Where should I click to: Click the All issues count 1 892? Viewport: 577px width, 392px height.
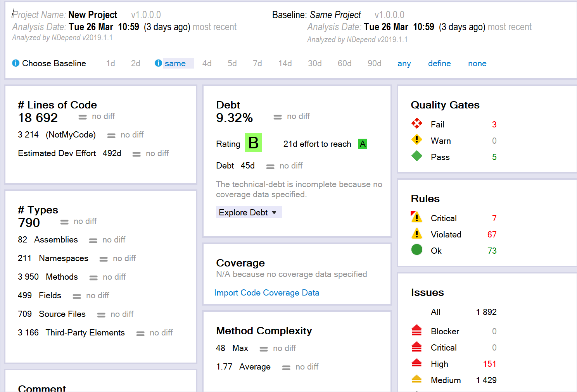tap(486, 312)
